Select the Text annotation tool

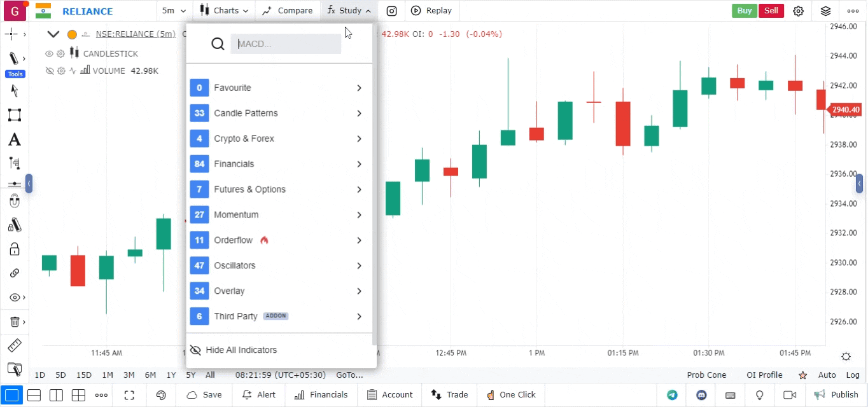[x=14, y=139]
